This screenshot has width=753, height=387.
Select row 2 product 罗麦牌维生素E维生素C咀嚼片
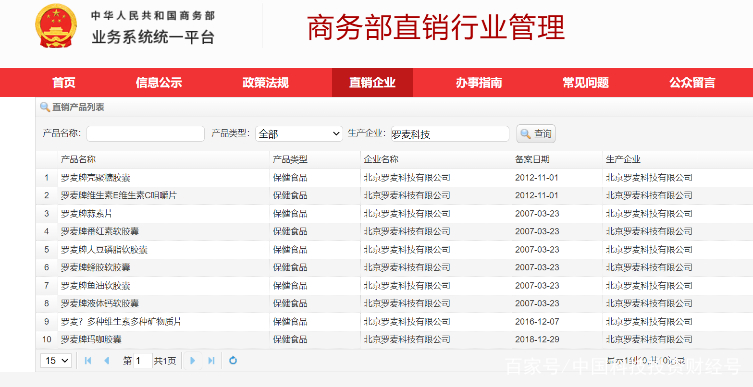coord(119,195)
